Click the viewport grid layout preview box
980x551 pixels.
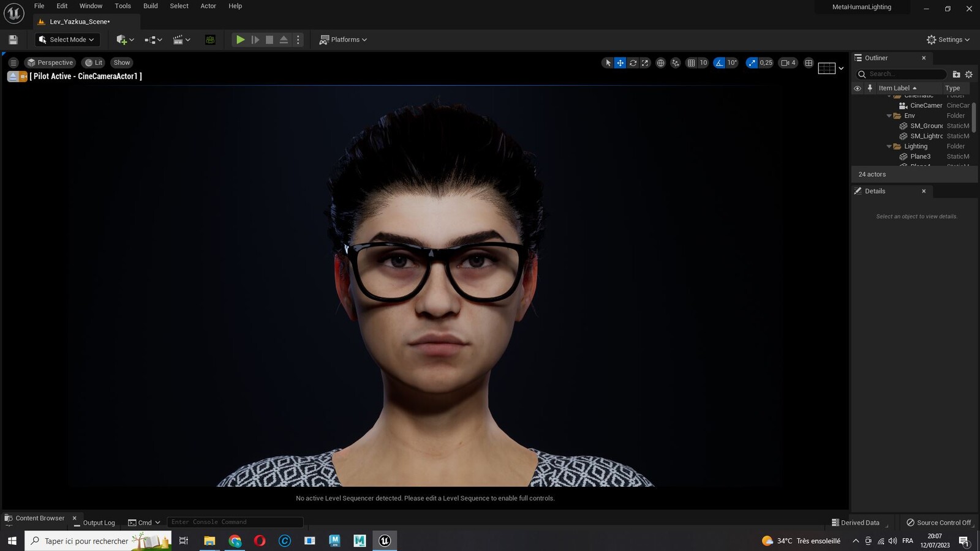tap(827, 68)
